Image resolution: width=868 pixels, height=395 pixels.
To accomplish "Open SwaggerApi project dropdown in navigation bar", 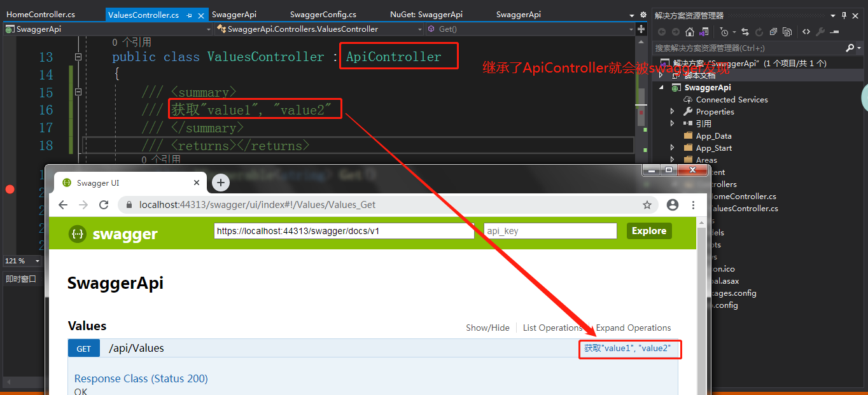I will (209, 29).
